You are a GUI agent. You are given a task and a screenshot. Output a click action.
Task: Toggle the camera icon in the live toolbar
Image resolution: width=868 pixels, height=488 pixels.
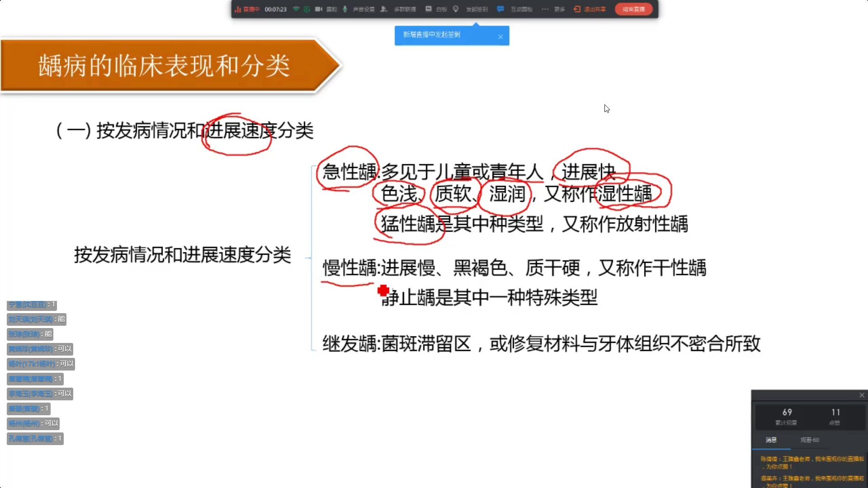318,9
